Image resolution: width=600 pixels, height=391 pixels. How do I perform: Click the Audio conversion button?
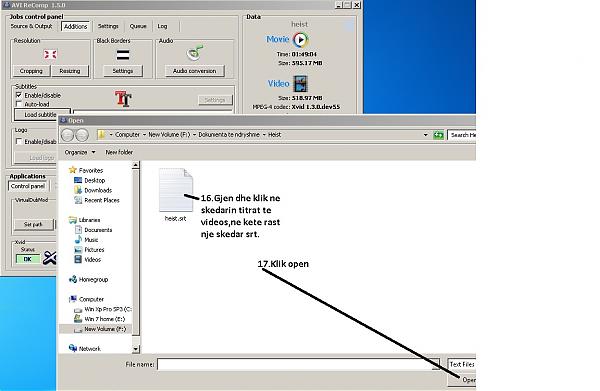[194, 71]
